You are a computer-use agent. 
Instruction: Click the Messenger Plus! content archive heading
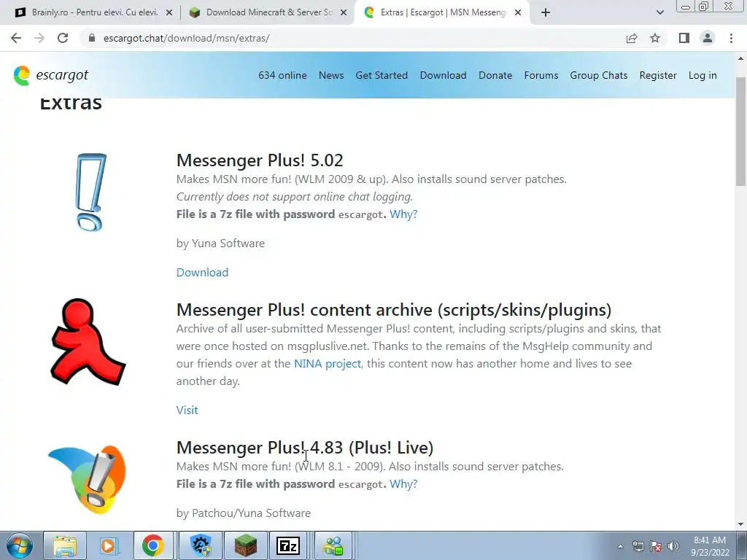394,310
